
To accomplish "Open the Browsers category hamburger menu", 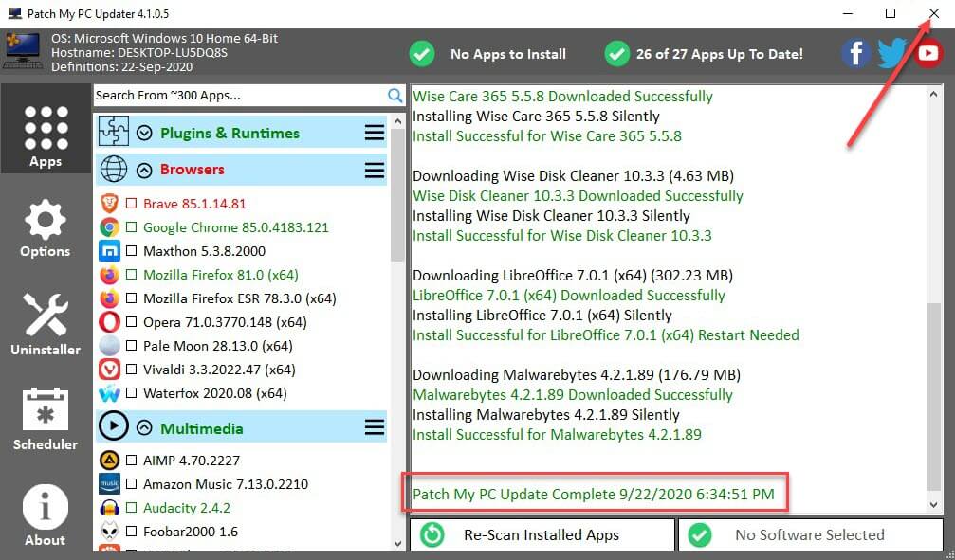I will pyautogui.click(x=375, y=170).
